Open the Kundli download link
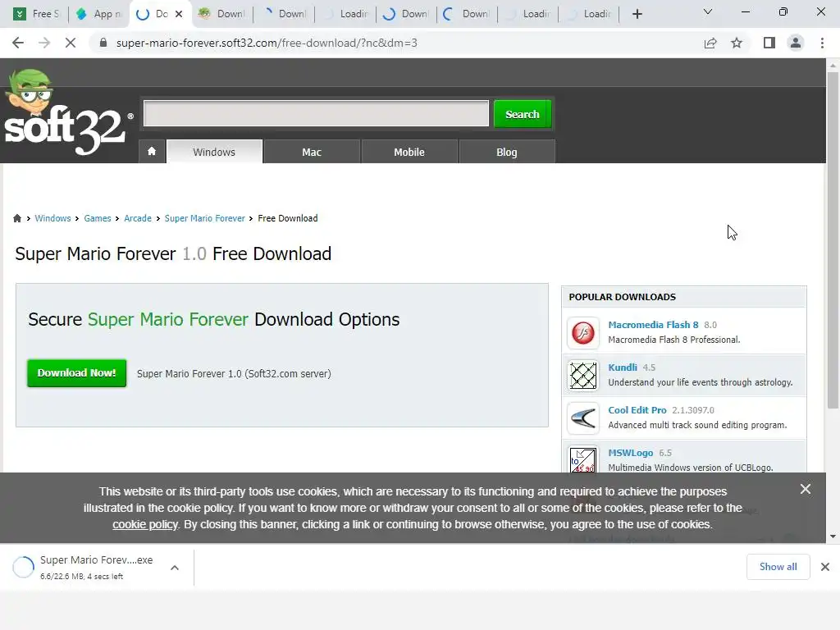 point(623,367)
